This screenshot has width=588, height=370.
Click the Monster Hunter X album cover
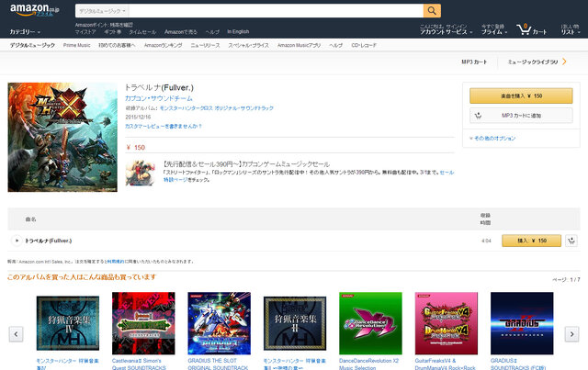(x=62, y=137)
